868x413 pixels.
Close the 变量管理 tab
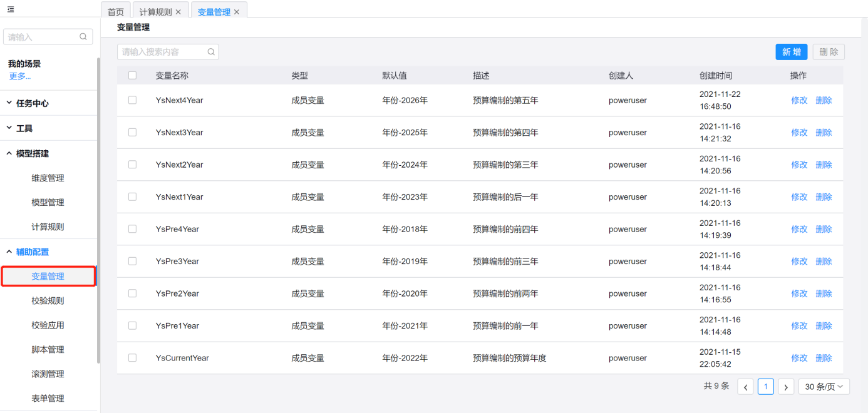237,12
